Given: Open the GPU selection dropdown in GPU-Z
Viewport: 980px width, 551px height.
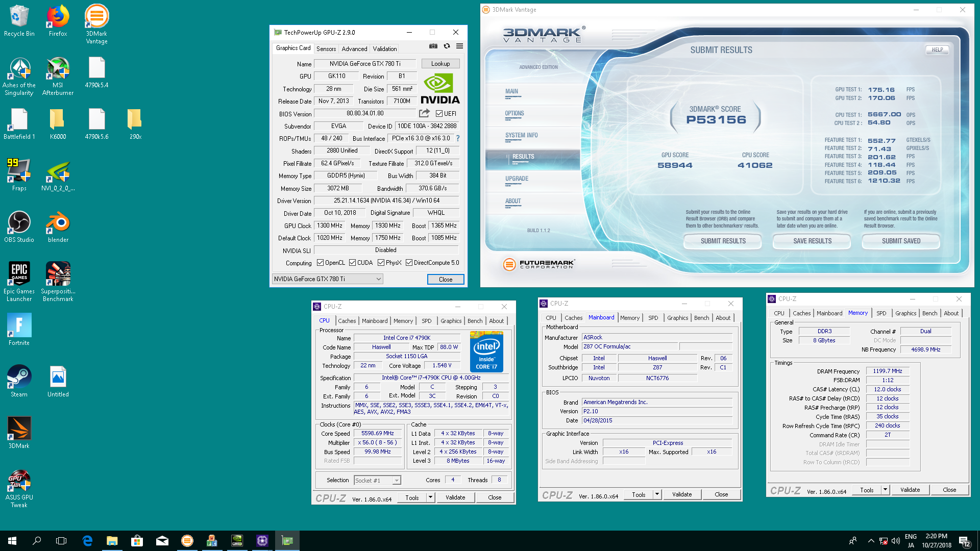Looking at the screenshot, I should pos(327,279).
